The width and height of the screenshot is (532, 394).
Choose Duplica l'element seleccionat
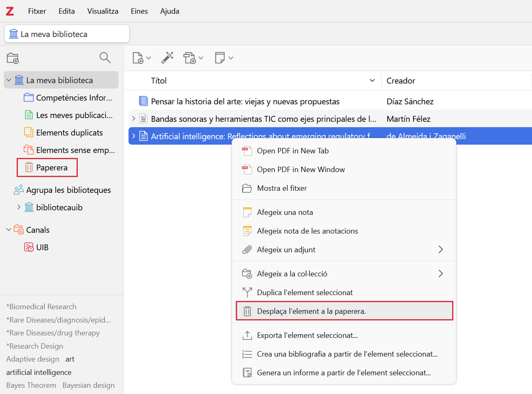(344, 292)
